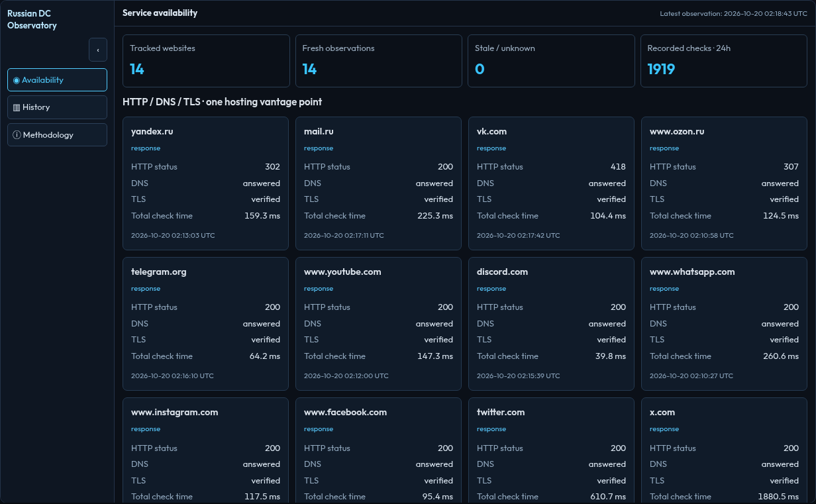
Task: Open the www.instagram.com card title
Action: pyautogui.click(x=174, y=412)
